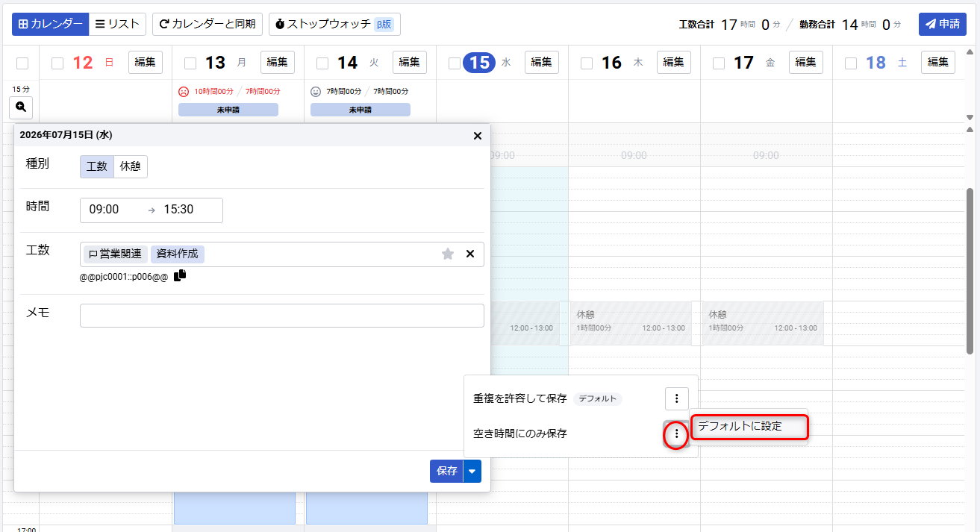Open three-dot menu for 重複を許容して保存
Viewport: 980px width, 532px height.
click(x=676, y=398)
